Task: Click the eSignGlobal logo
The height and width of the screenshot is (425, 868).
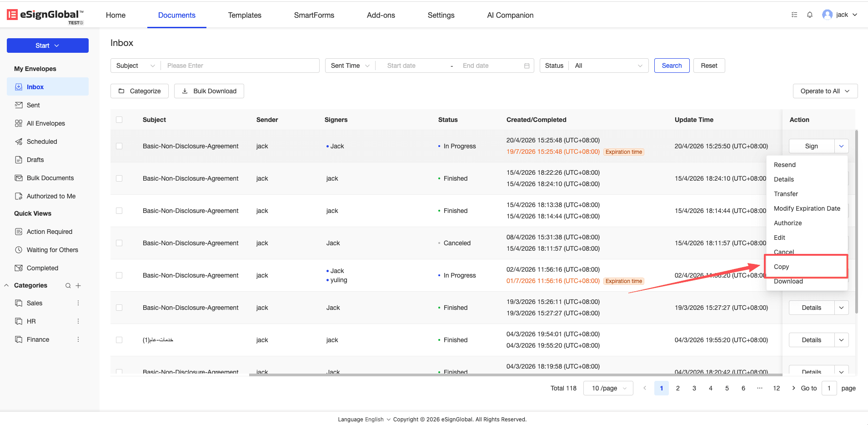Action: click(45, 15)
